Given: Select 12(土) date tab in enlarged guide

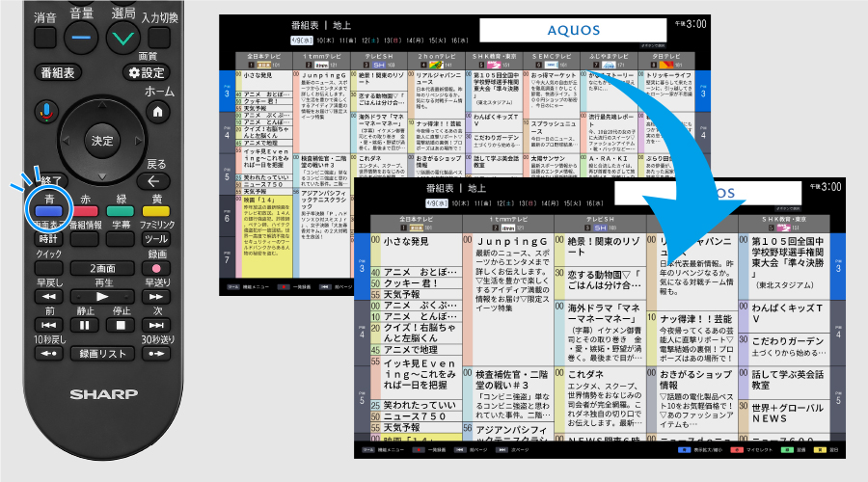Looking at the screenshot, I should 506,203.
